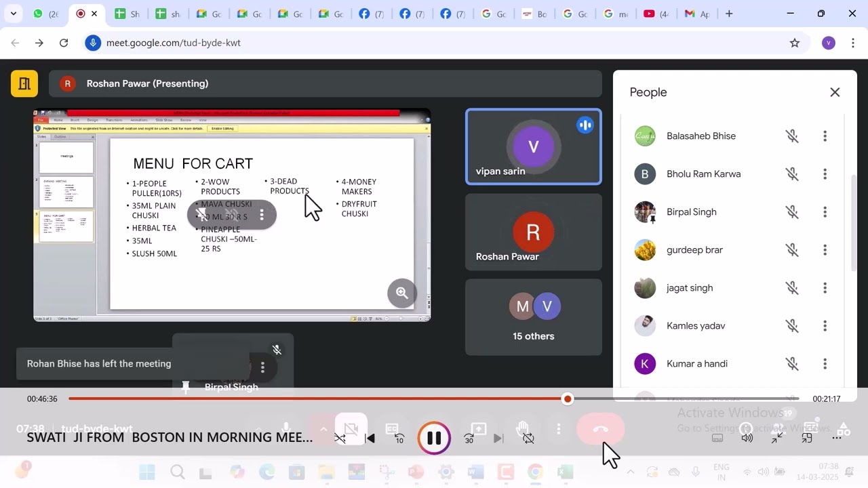Toggle shuffle in the video player

(340, 439)
